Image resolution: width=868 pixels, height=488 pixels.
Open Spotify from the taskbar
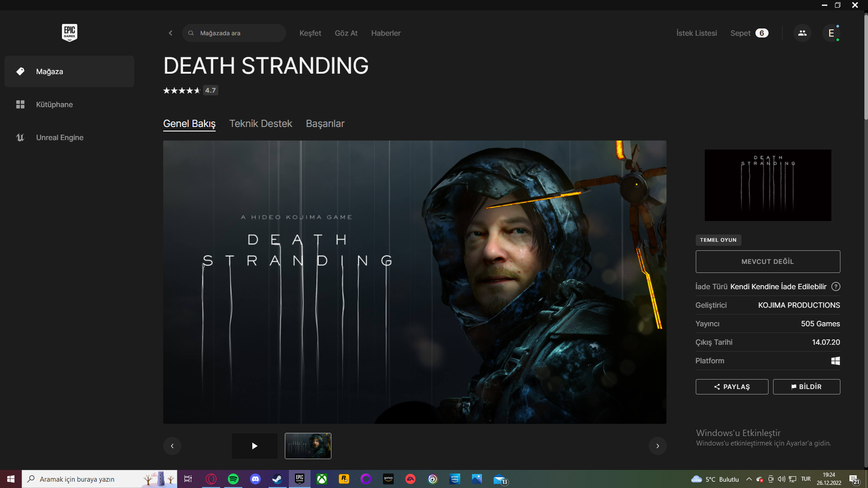(233, 479)
